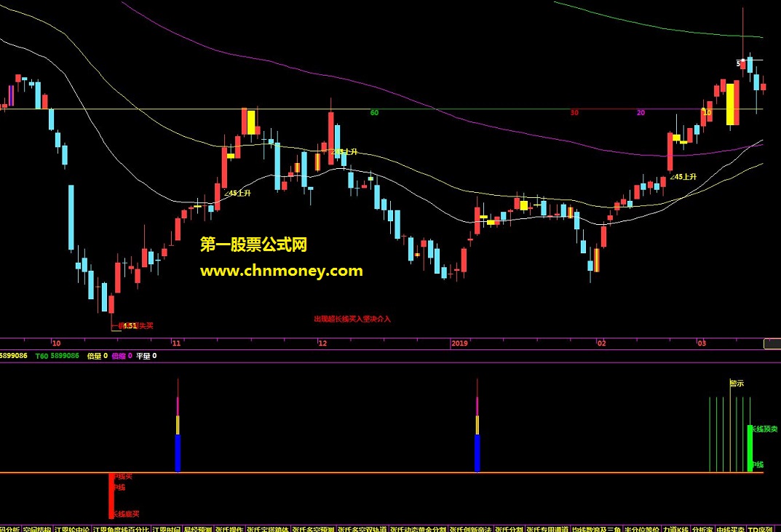Click the ∠45上升 label near March
The image size is (781, 532).
tap(683, 177)
